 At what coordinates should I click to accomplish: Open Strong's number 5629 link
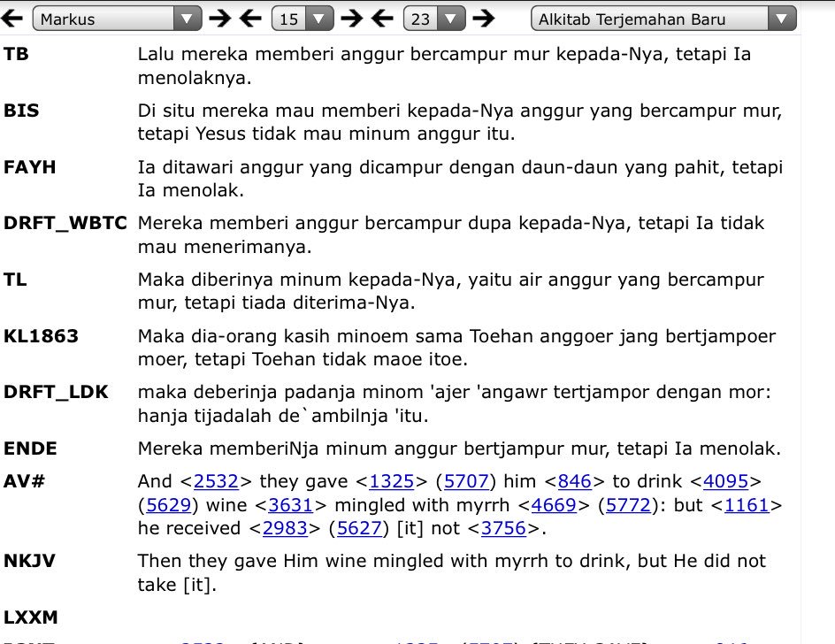pos(168,505)
